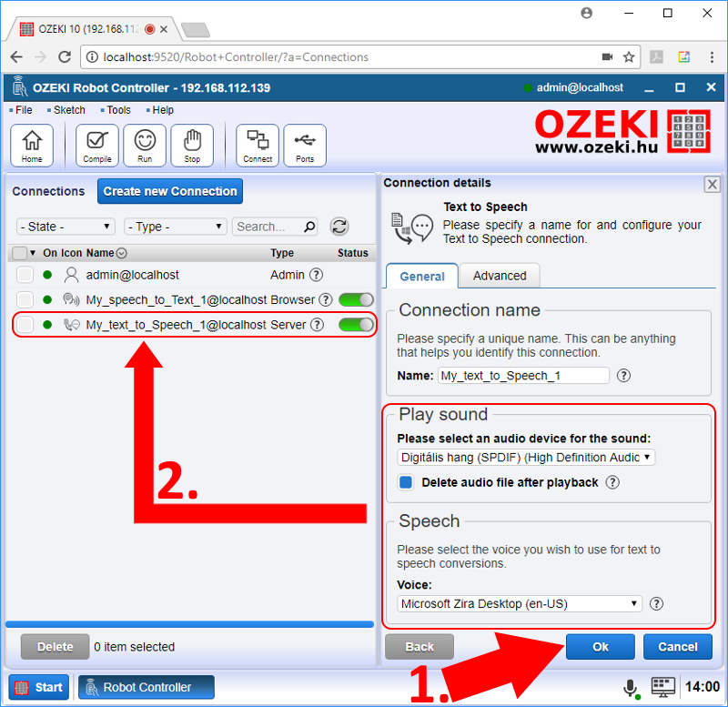
Task: Click the search magnifier icon
Action: click(x=309, y=227)
